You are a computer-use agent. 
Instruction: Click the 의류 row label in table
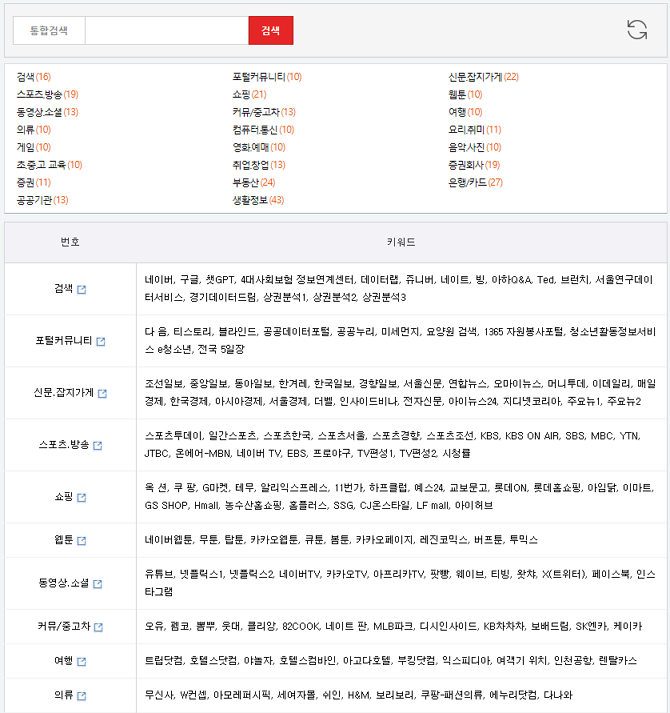pos(64,695)
